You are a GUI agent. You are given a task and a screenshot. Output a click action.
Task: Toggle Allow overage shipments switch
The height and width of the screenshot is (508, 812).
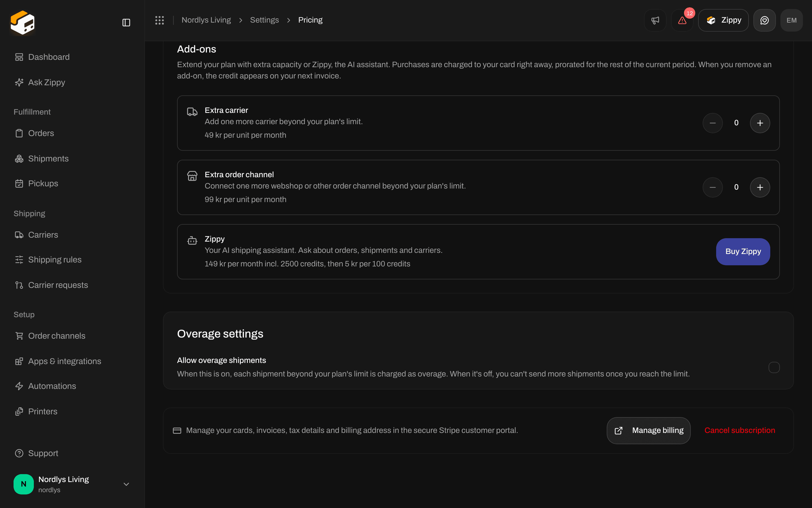774,367
